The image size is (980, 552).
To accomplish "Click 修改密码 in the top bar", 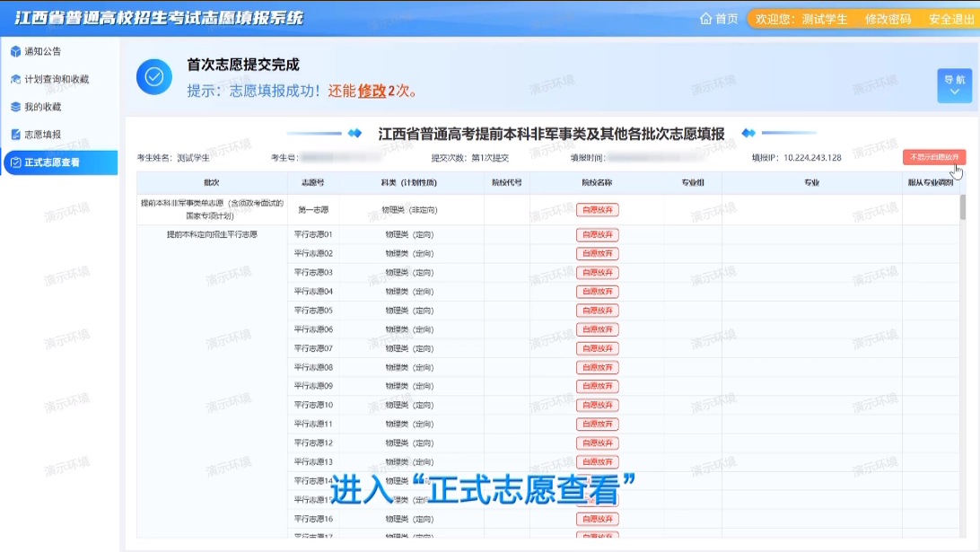I will pos(888,19).
